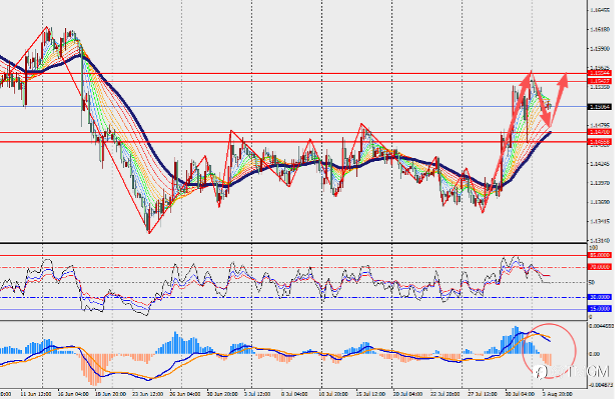Select the blue '25.0000' indicator level label
This screenshot has height=400, width=616.
pyautogui.click(x=600, y=309)
